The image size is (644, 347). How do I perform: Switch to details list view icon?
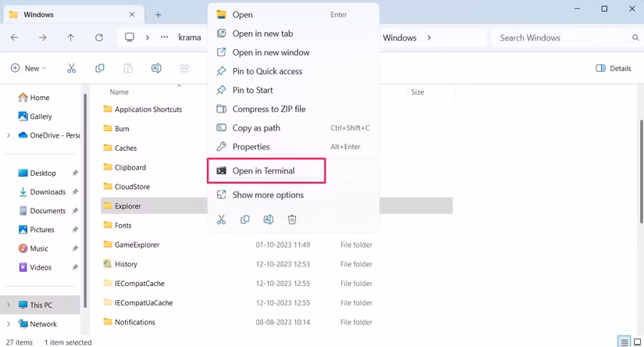(x=624, y=342)
